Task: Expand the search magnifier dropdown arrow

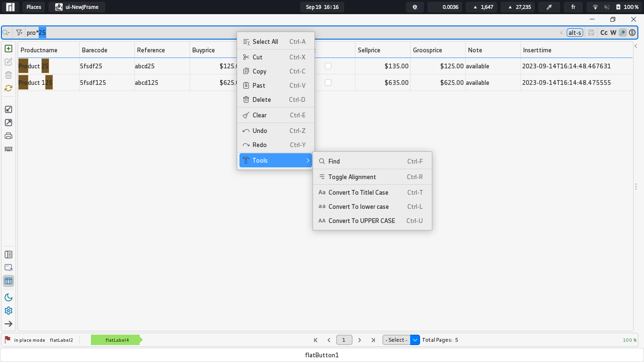Action: (x=6, y=33)
